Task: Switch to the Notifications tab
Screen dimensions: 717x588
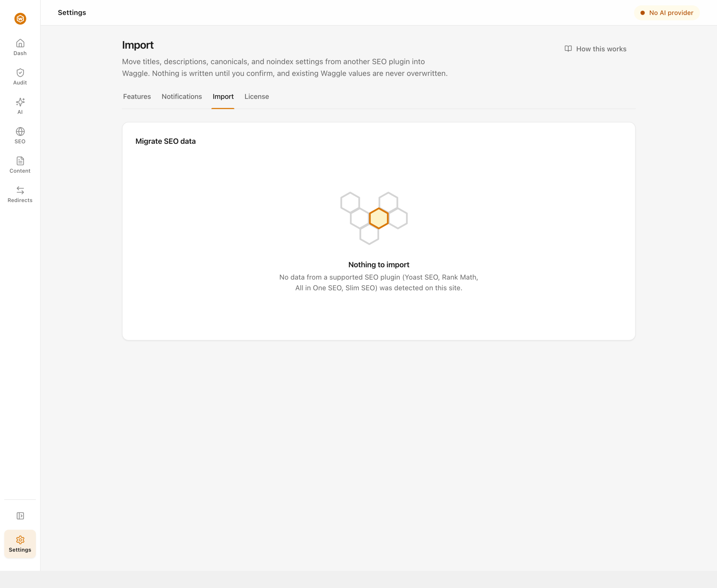Action: (x=182, y=97)
